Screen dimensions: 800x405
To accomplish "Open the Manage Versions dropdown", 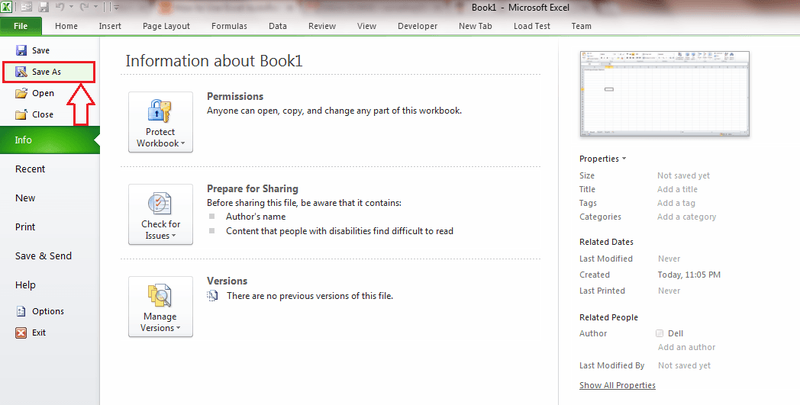I will (160, 307).
